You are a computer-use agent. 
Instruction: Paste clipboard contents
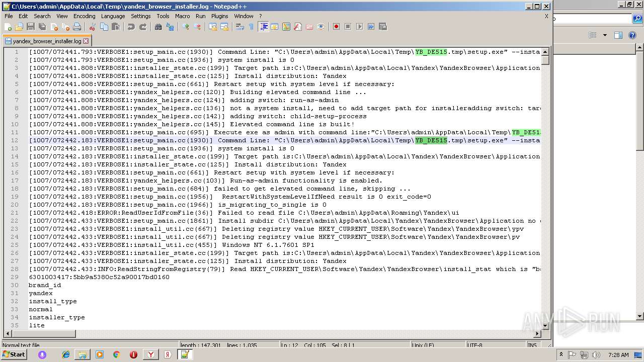click(115, 27)
